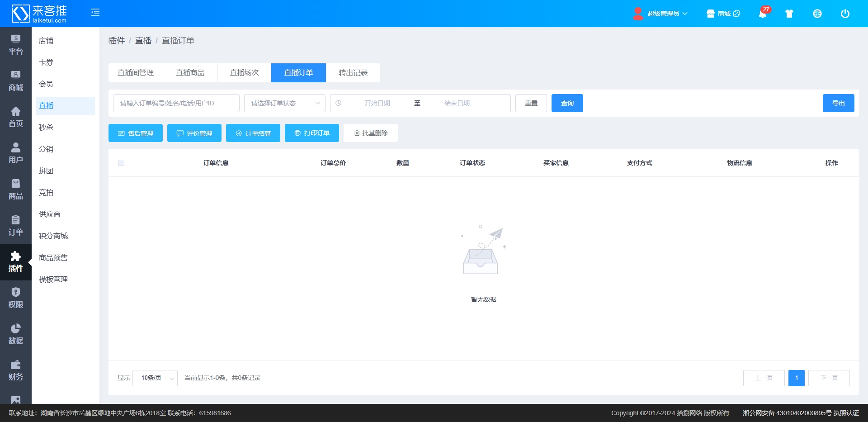The image size is (868, 422).
Task: Open the 售后管理 after-sales button
Action: pos(136,133)
